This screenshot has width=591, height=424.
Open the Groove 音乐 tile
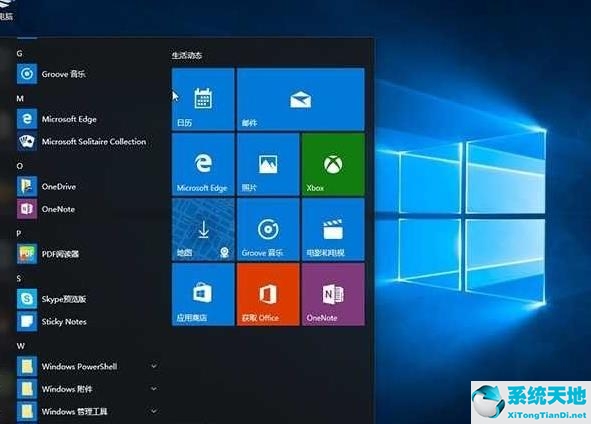(268, 230)
